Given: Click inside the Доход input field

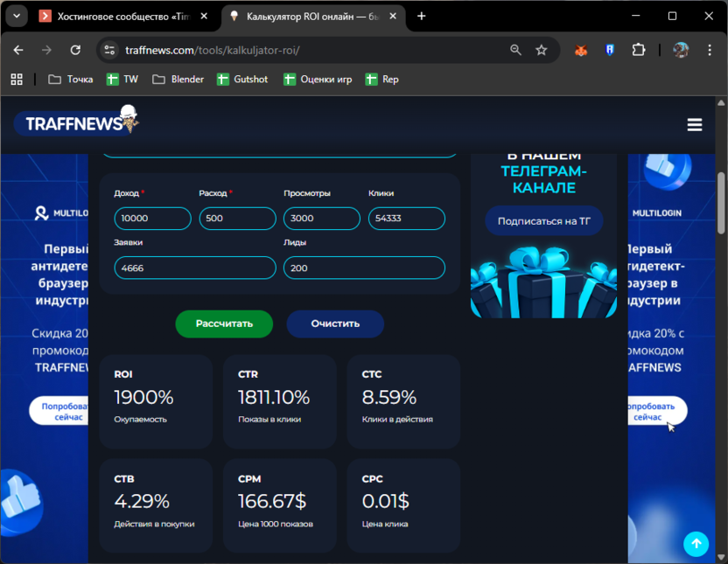Looking at the screenshot, I should [152, 219].
